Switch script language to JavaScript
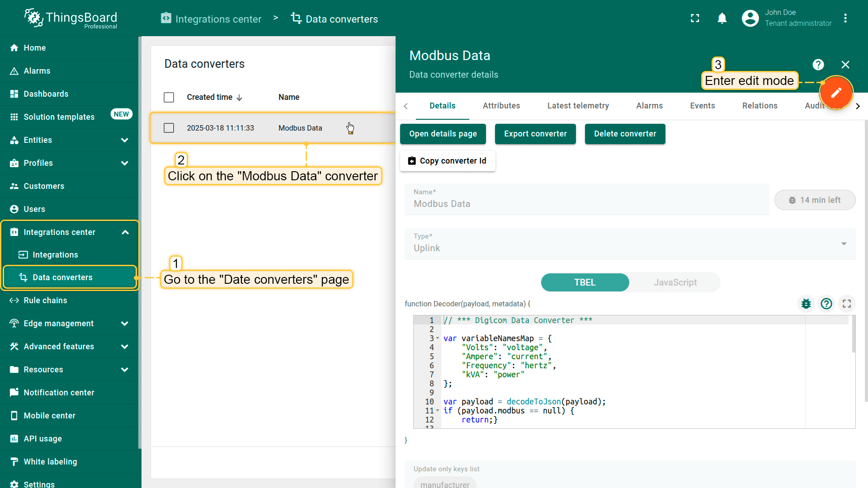This screenshot has height=488, width=868. pos(675,282)
